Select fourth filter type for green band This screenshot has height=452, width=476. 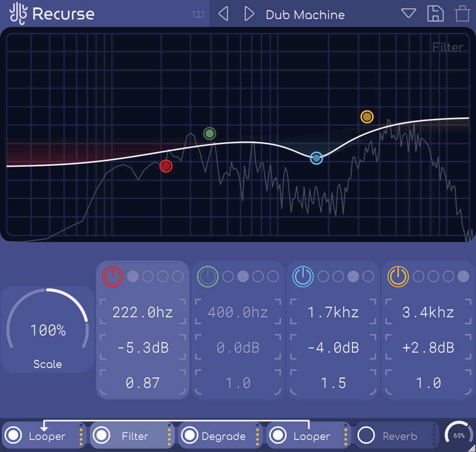coord(273,276)
